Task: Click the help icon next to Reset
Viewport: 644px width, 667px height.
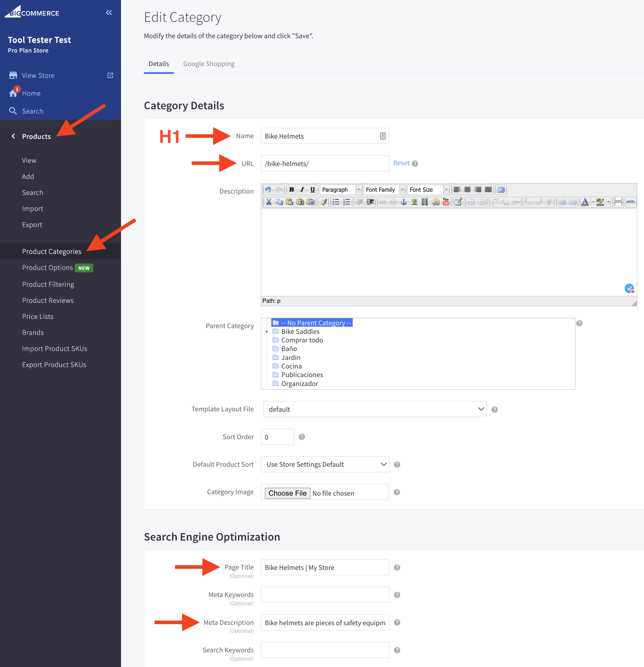Action: point(415,164)
